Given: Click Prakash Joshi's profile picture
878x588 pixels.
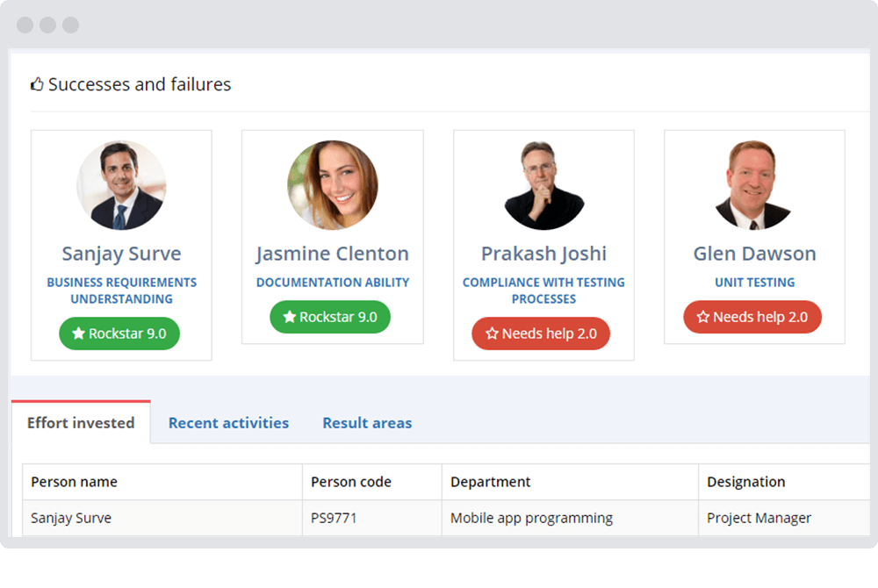Looking at the screenshot, I should (x=543, y=185).
